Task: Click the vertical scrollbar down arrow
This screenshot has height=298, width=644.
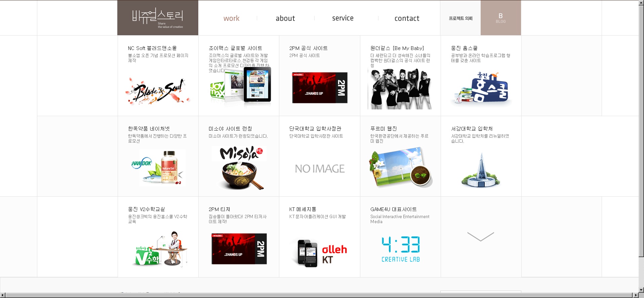Action: coord(641,290)
